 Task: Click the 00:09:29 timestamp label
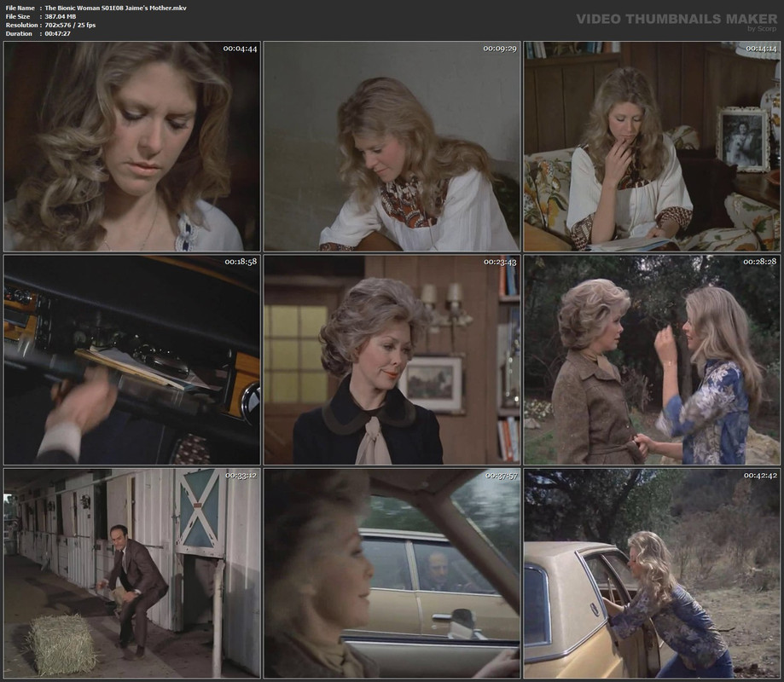(x=500, y=49)
